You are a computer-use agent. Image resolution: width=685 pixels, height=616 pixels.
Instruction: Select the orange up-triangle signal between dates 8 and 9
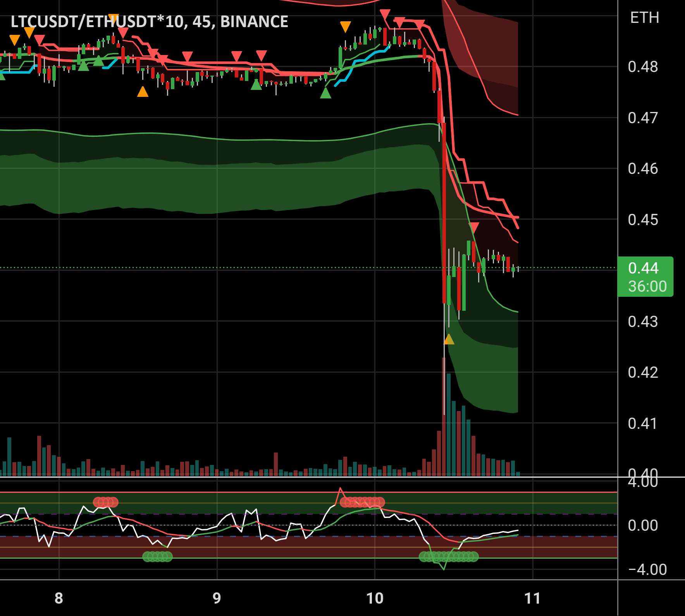coord(143,91)
